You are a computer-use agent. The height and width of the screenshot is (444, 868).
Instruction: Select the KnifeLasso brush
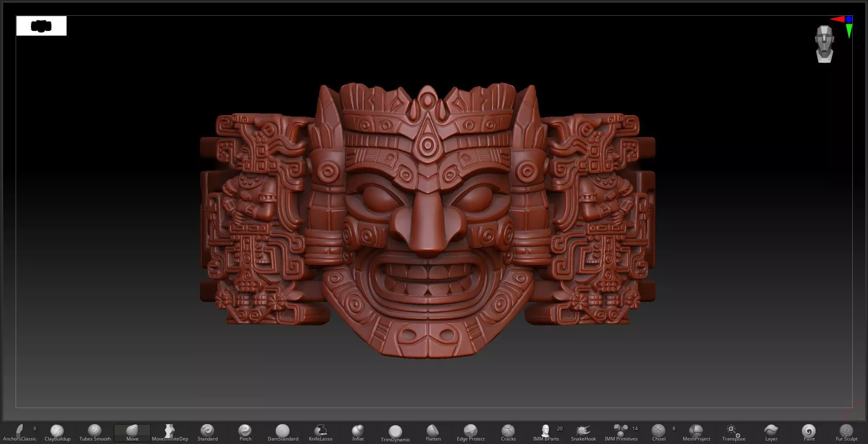click(320, 433)
